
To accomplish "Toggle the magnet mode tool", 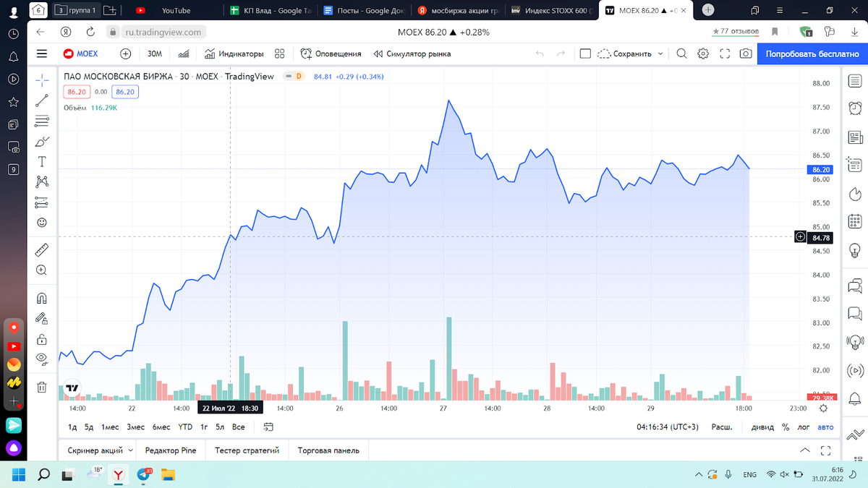I will coord(42,298).
